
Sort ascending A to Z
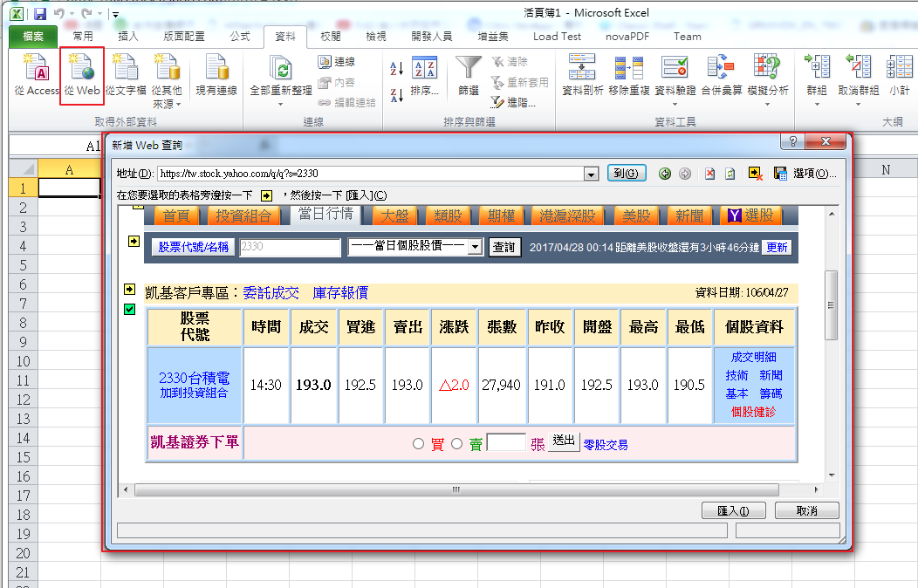click(x=396, y=68)
